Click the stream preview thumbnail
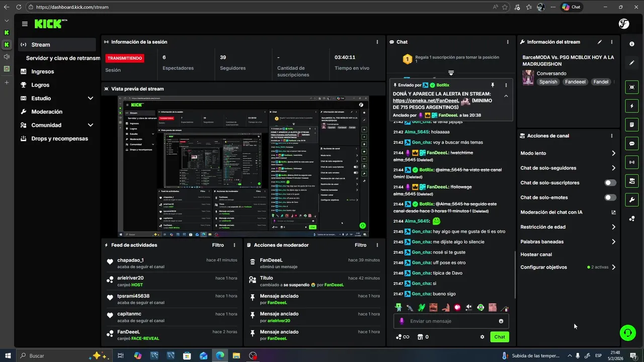The width and height of the screenshot is (644, 362). (x=243, y=166)
